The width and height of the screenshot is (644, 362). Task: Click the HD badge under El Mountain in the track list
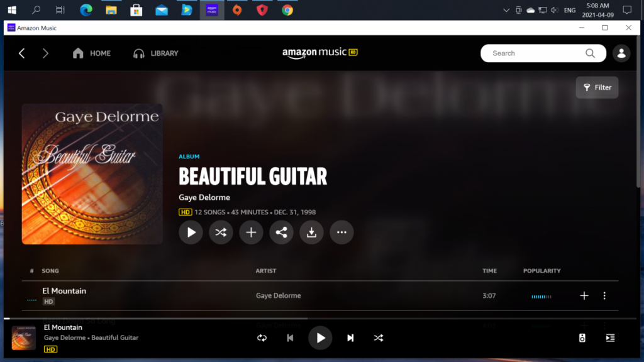click(x=48, y=302)
